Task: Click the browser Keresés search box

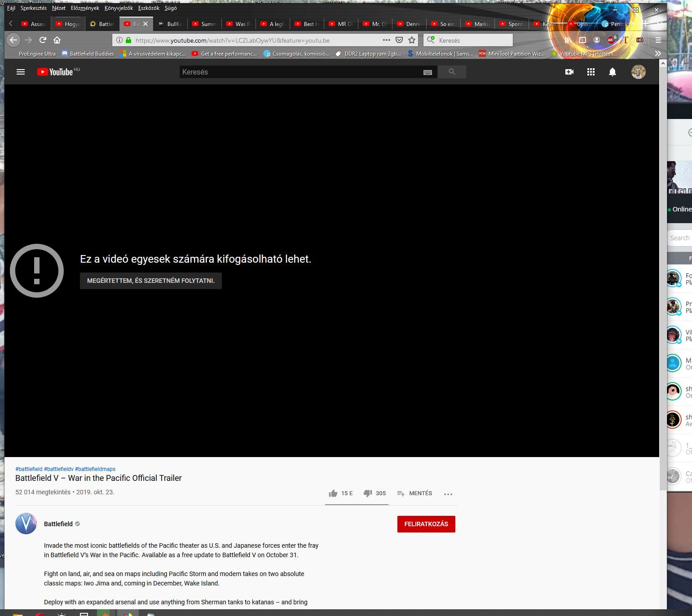Action: 468,40
